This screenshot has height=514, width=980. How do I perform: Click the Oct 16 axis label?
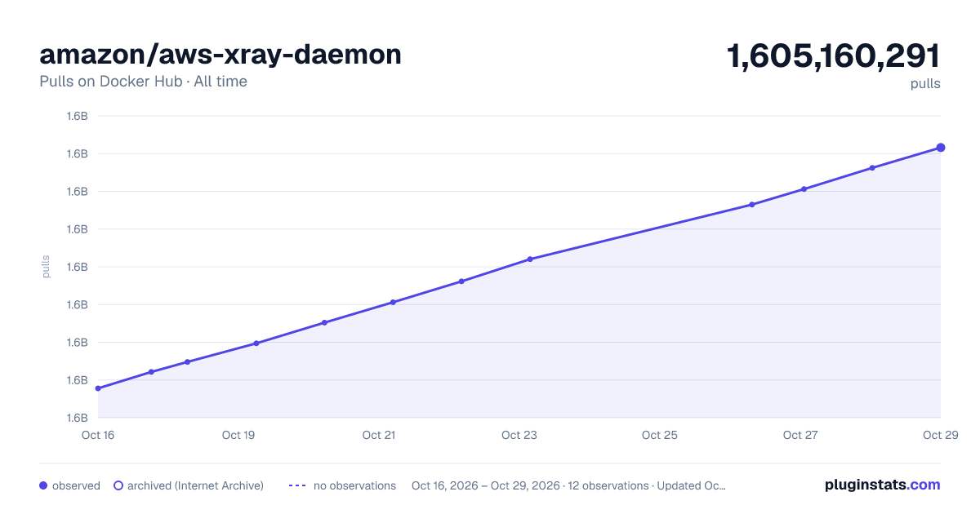(x=98, y=435)
